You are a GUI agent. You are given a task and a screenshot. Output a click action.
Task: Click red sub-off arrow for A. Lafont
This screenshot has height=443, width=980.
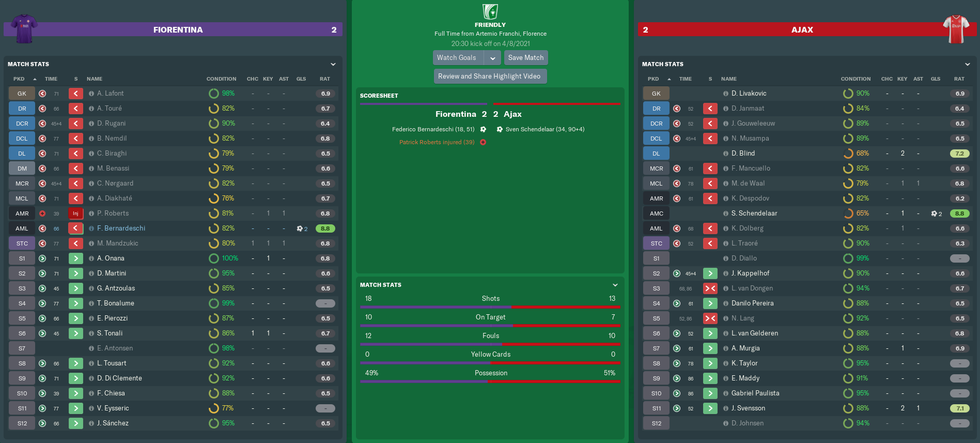[75, 94]
